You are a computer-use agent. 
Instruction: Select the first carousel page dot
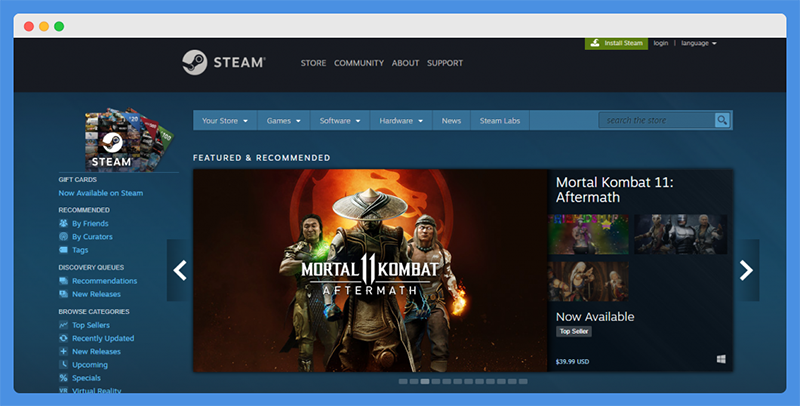(403, 382)
